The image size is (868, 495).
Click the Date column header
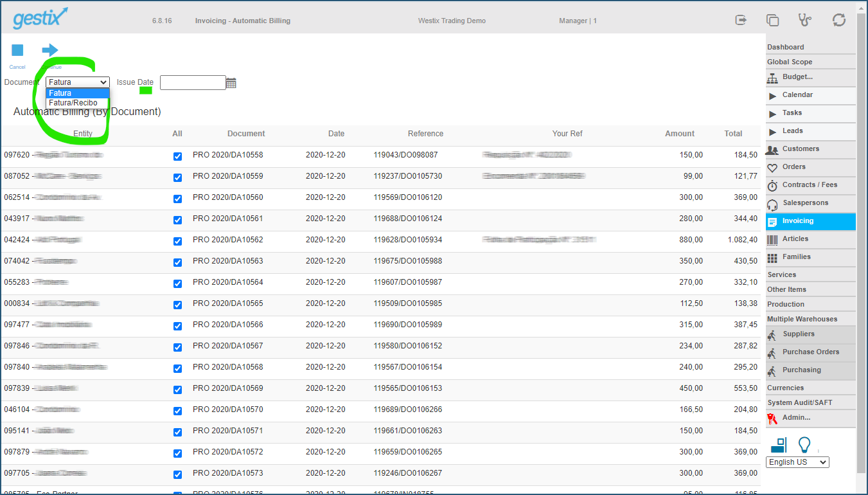coord(336,134)
